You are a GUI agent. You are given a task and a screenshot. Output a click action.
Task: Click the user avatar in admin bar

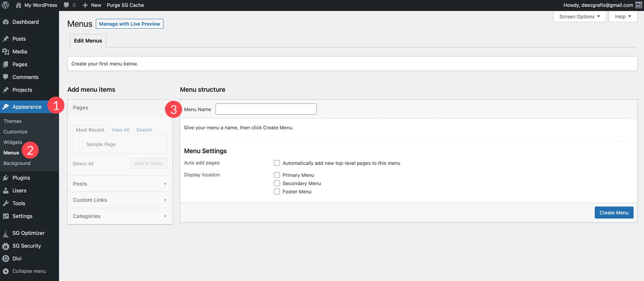[638, 5]
